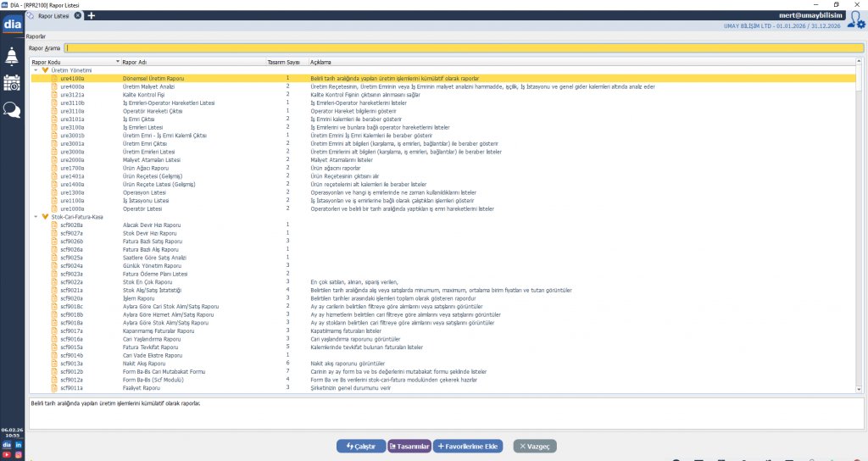Viewport: 868px width, 461px height.
Task: Collapse the Üretim Yönetimi tree group
Action: tap(35, 70)
